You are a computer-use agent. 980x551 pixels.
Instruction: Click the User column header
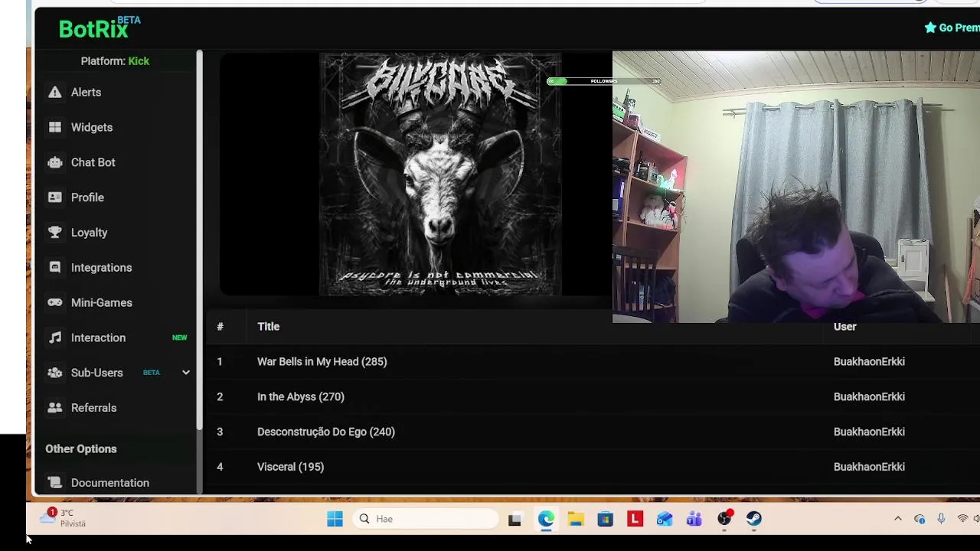tap(844, 327)
